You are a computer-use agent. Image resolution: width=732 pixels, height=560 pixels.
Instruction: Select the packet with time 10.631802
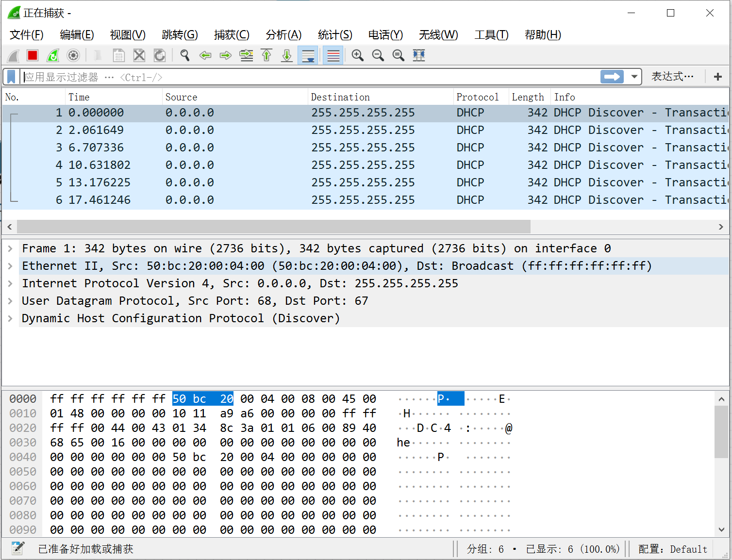coord(366,165)
